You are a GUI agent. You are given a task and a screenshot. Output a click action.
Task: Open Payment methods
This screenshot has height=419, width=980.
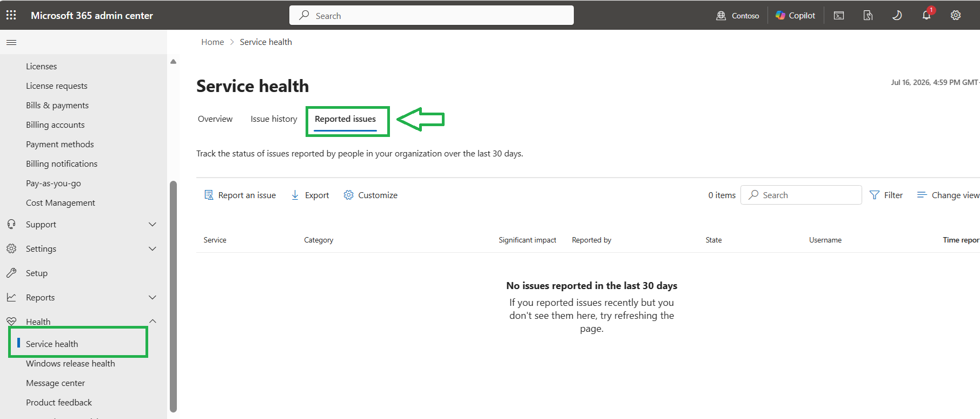59,144
